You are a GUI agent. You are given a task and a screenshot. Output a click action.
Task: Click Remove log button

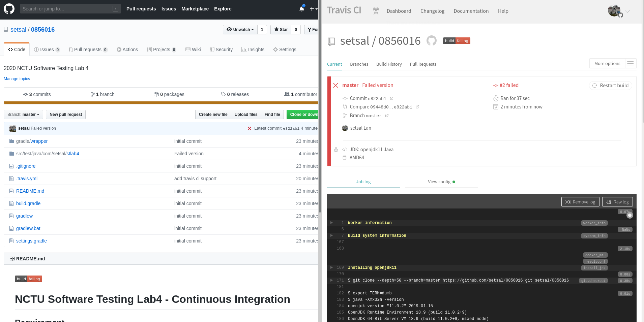(580, 202)
